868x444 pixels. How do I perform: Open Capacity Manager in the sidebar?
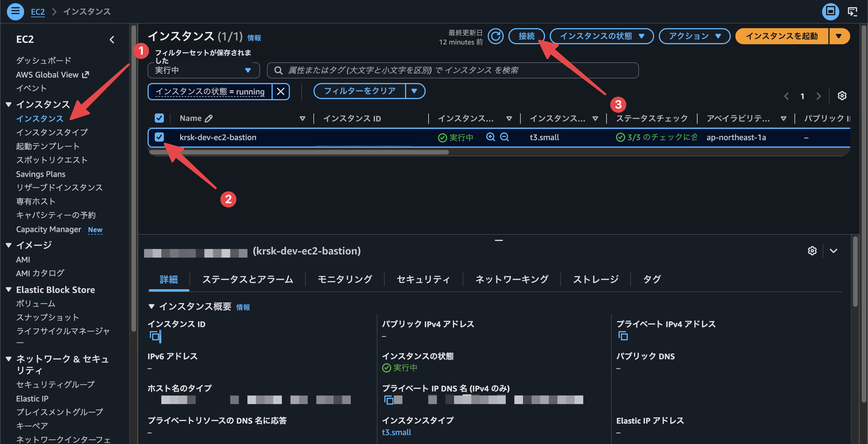point(49,229)
